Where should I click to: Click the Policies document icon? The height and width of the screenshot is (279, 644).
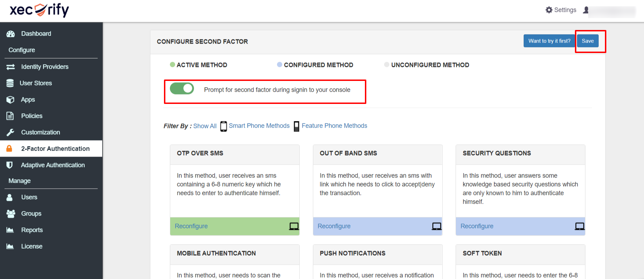(x=10, y=116)
